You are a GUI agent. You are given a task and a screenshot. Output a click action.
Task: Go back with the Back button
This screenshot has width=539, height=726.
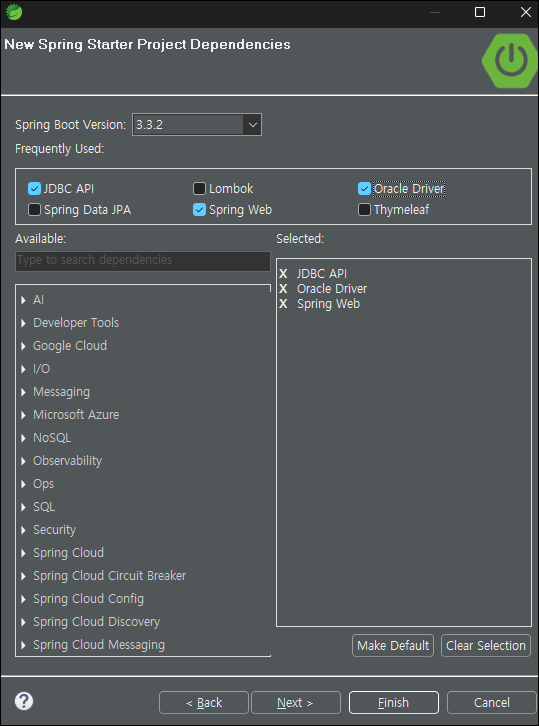(x=204, y=702)
